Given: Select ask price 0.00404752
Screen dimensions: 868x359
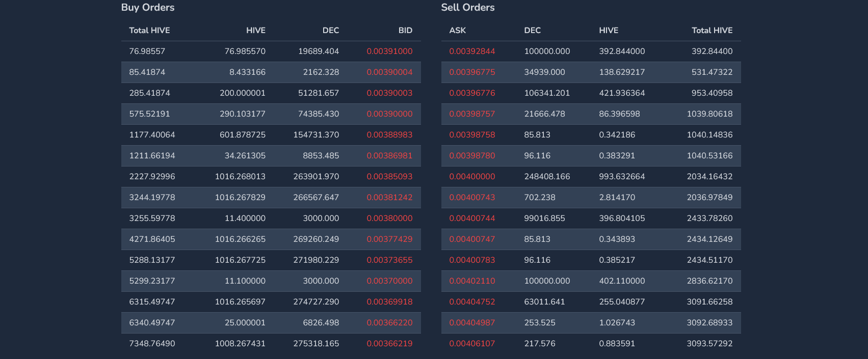Looking at the screenshot, I should pyautogui.click(x=472, y=302).
